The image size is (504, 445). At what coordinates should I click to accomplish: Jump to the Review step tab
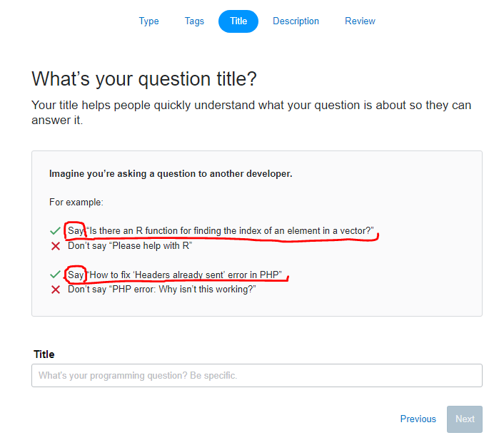(360, 21)
